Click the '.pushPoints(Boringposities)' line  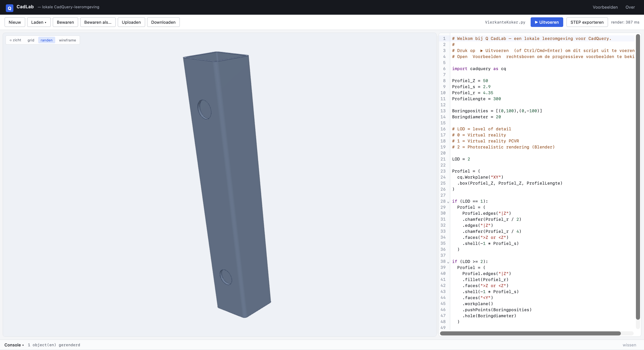(x=497, y=310)
